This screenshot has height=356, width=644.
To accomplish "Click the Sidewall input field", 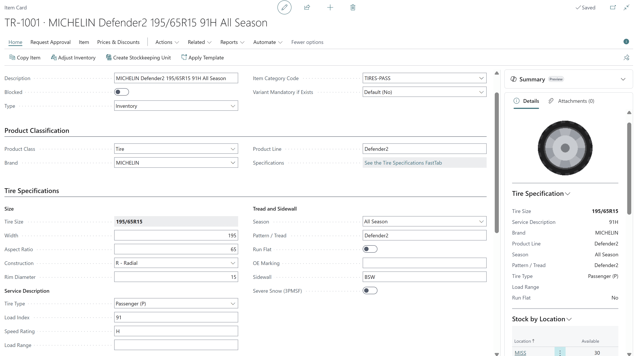I will [x=424, y=277].
